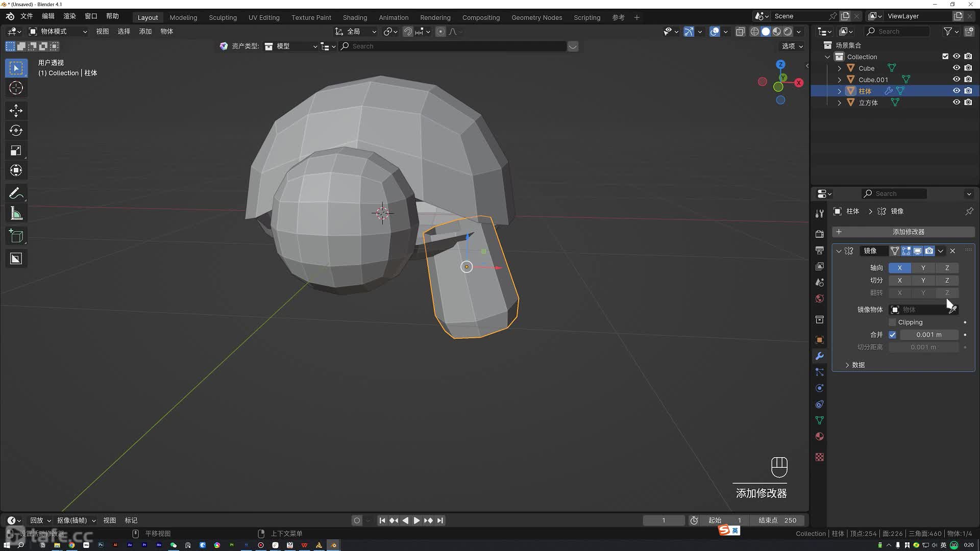Open the Tool properties tab
Image resolution: width=980 pixels, height=551 pixels.
tap(819, 213)
